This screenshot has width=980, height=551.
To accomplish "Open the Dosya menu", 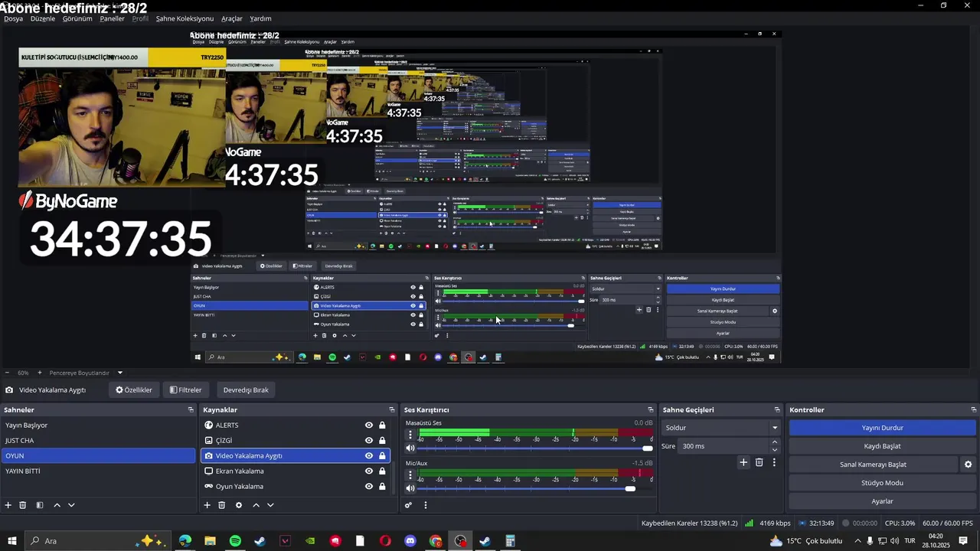I will tap(14, 18).
